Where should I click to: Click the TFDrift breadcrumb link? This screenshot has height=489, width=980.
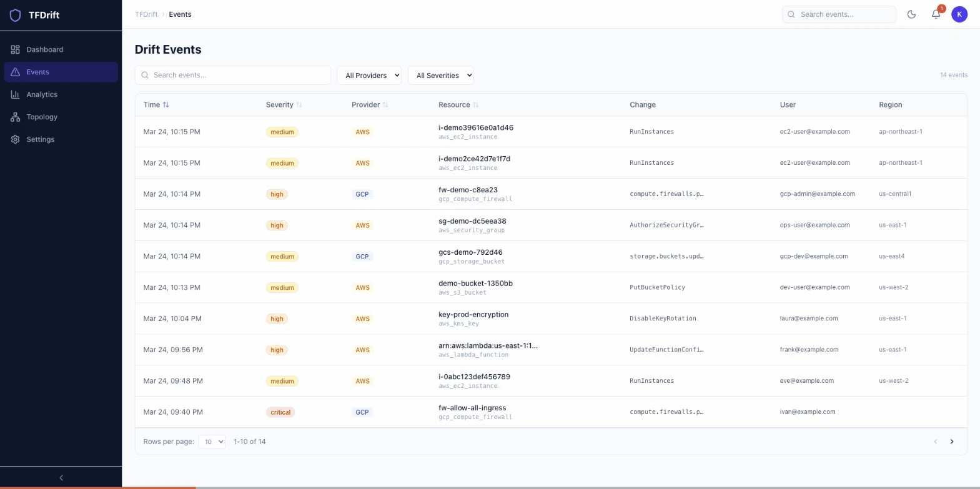[146, 14]
